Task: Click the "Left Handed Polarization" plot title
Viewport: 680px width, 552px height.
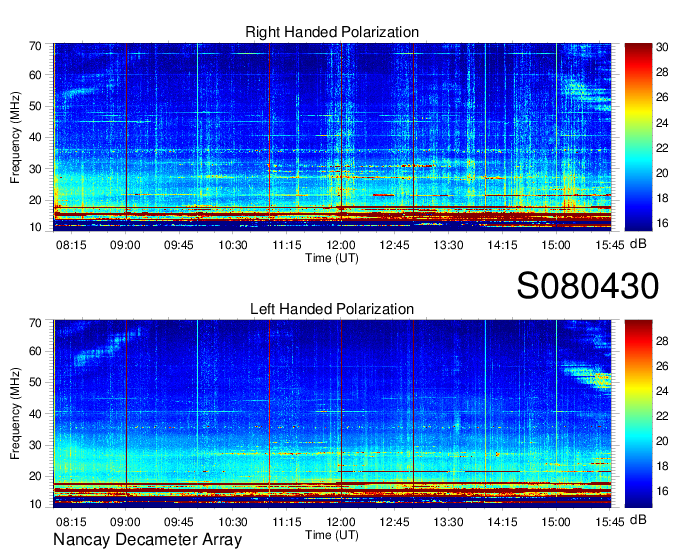Action: [332, 309]
